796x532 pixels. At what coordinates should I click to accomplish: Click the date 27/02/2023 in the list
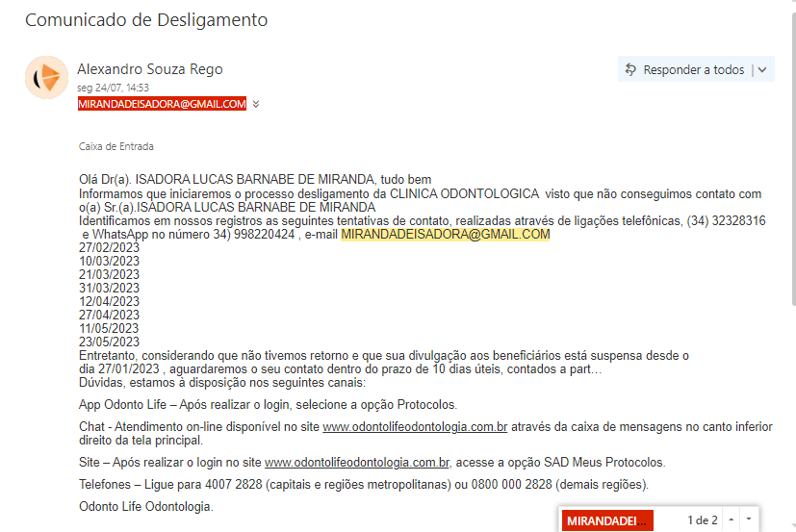tap(109, 247)
